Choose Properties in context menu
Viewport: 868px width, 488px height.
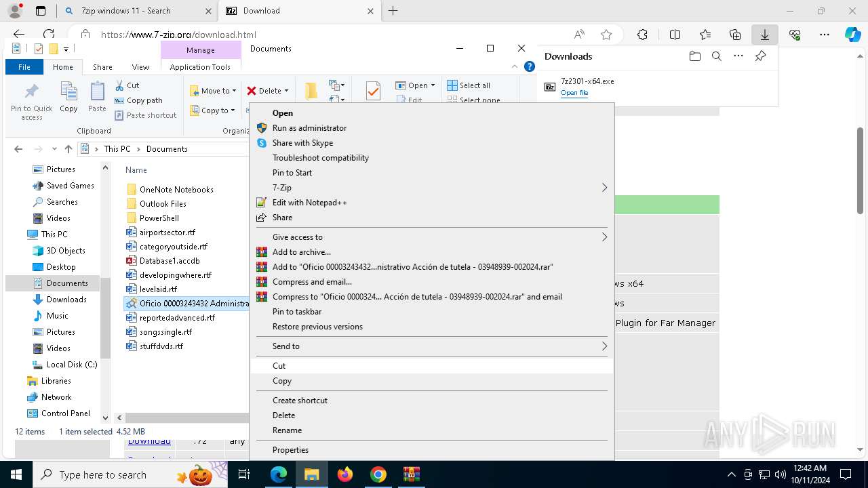pos(432,450)
